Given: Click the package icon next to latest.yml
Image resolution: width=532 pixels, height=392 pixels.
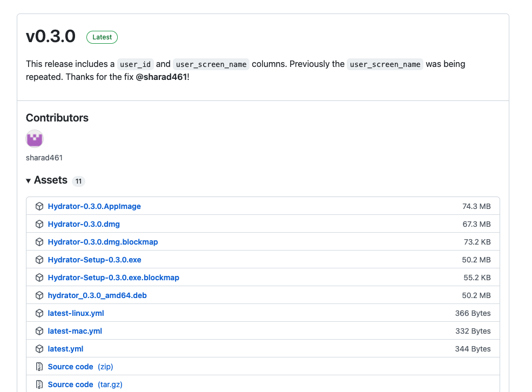Looking at the screenshot, I should click(39, 348).
